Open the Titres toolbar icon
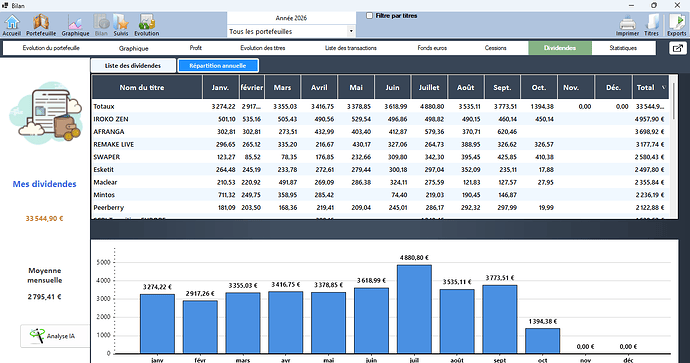 (x=652, y=25)
